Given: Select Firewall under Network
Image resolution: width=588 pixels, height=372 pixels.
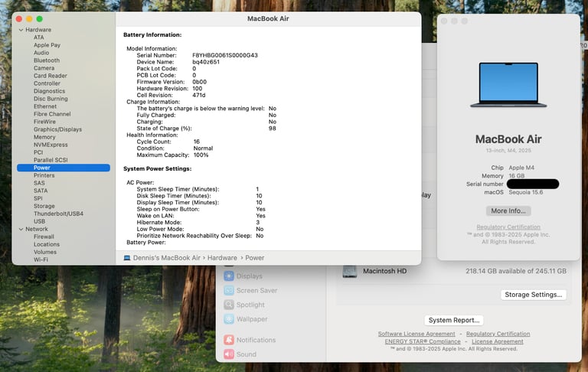Looking at the screenshot, I should point(44,237).
